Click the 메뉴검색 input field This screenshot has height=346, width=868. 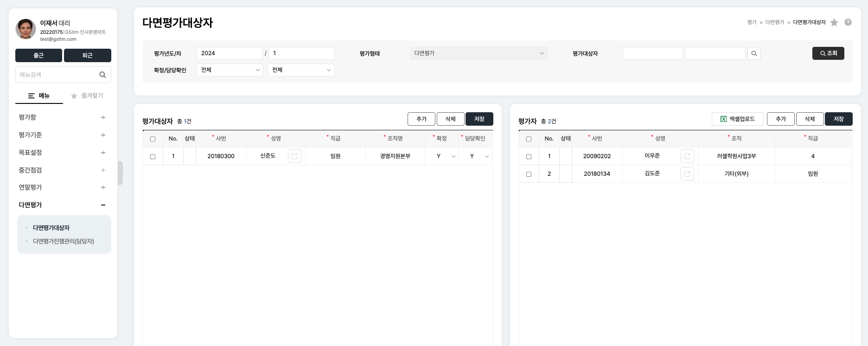pyautogui.click(x=57, y=75)
